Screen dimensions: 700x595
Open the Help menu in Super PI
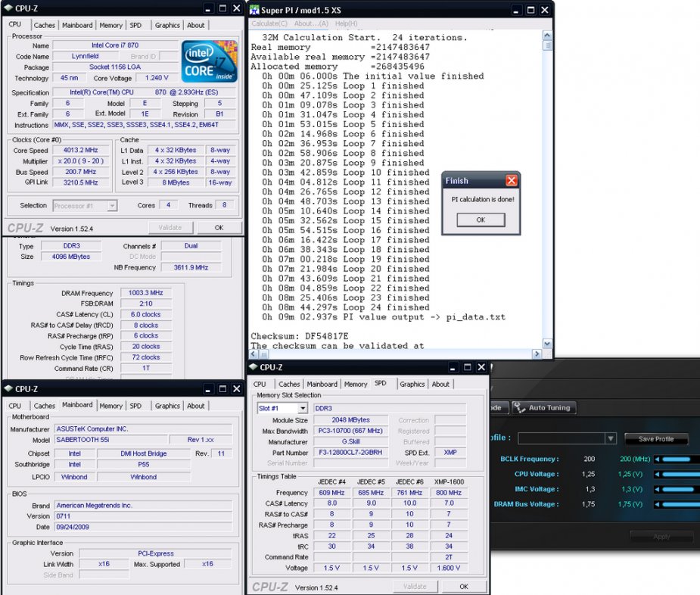346,23
